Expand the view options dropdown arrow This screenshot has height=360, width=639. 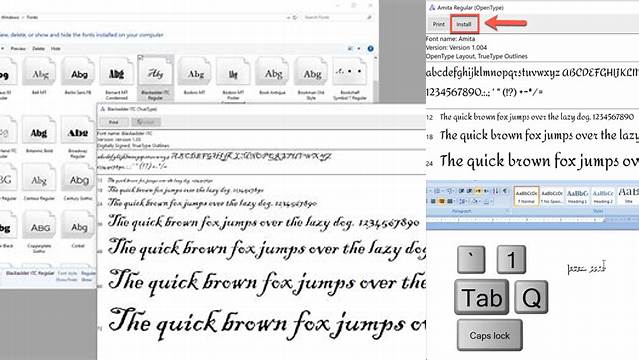tap(359, 49)
